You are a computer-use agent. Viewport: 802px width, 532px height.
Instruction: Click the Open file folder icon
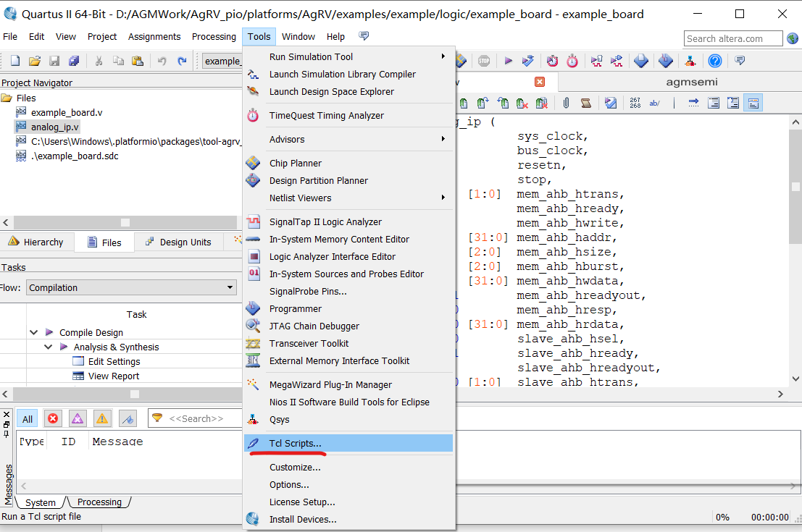tap(35, 61)
